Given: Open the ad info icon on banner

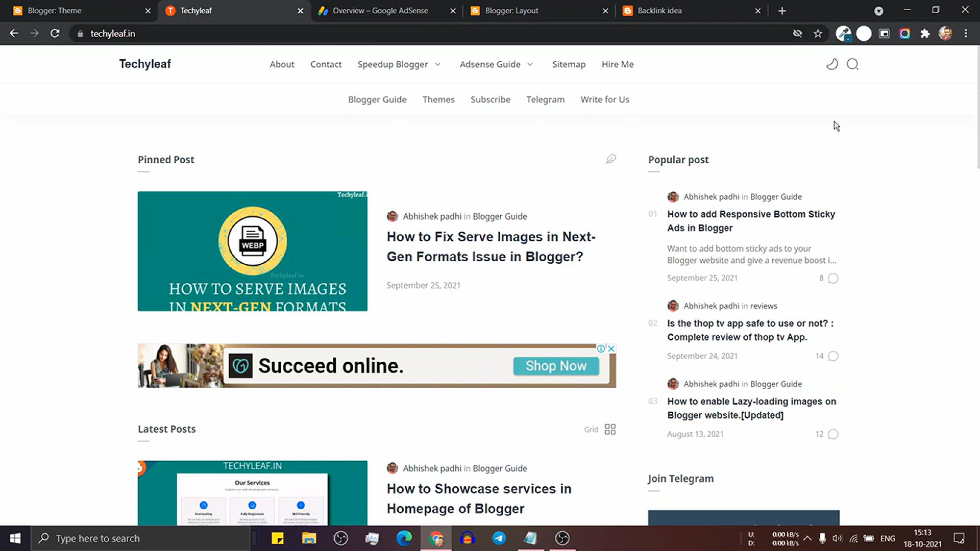Looking at the screenshot, I should pyautogui.click(x=601, y=348).
